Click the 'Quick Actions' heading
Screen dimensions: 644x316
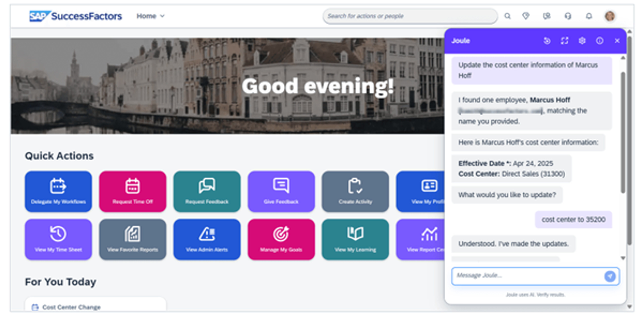pyautogui.click(x=59, y=156)
